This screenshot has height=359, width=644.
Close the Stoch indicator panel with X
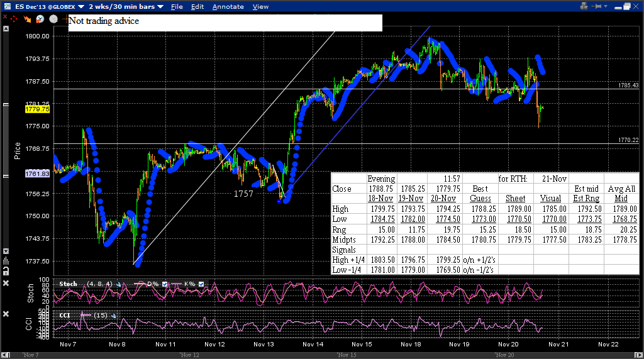(x=6, y=283)
